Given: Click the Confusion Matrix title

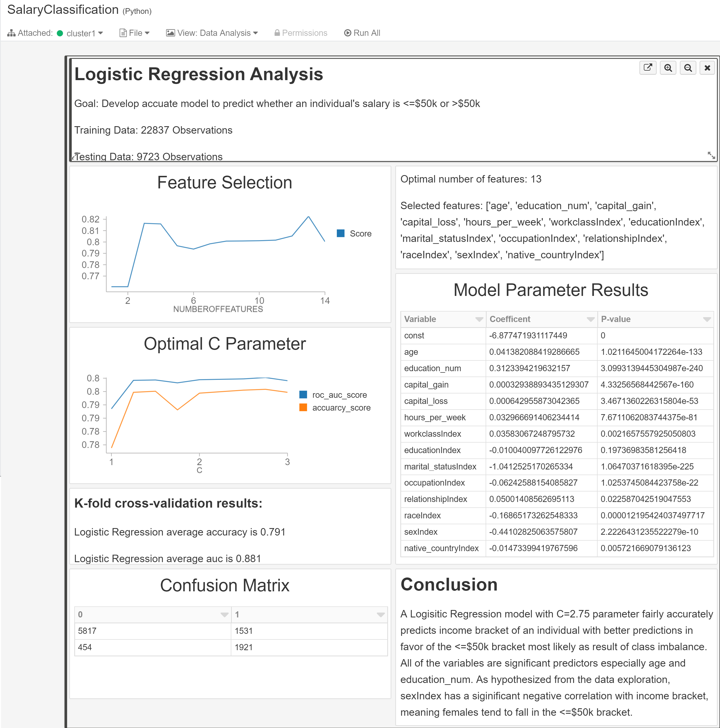Looking at the screenshot, I should coord(225,585).
